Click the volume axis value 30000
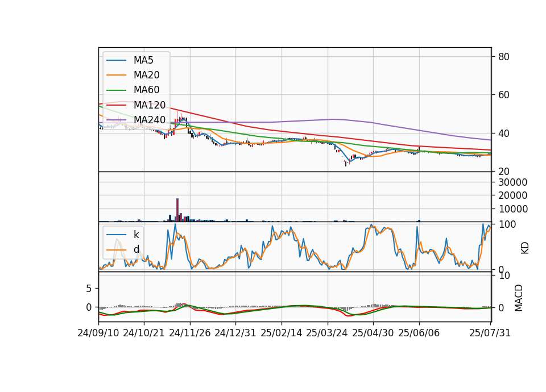Viewport: 546px width, 392px height. 513,182
